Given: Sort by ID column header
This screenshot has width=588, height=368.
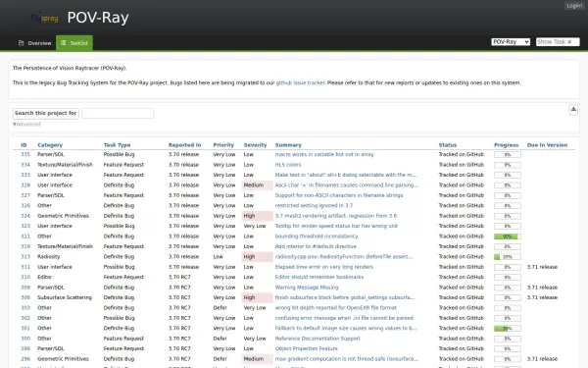Looking at the screenshot, I should pos(24,145).
